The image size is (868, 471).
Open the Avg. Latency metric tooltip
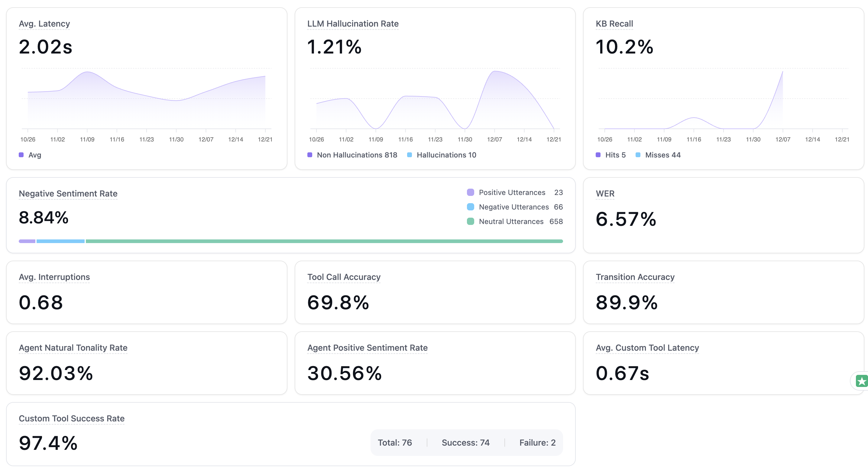[44, 24]
